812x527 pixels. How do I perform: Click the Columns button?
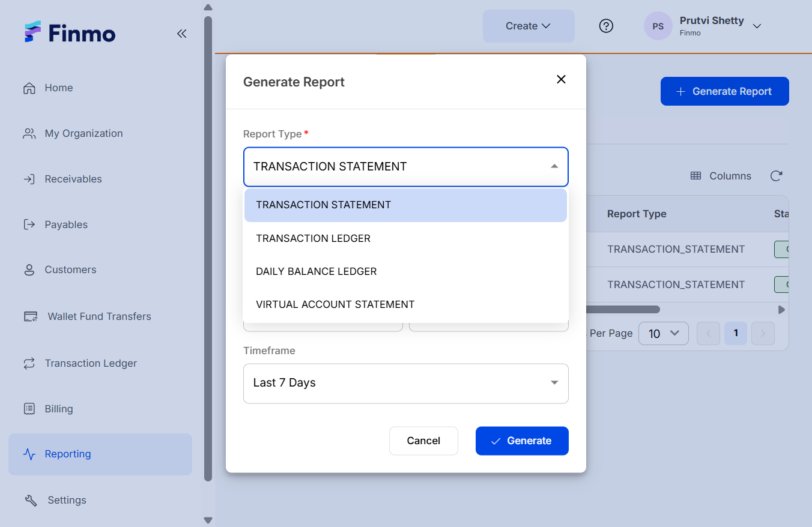pyautogui.click(x=721, y=176)
